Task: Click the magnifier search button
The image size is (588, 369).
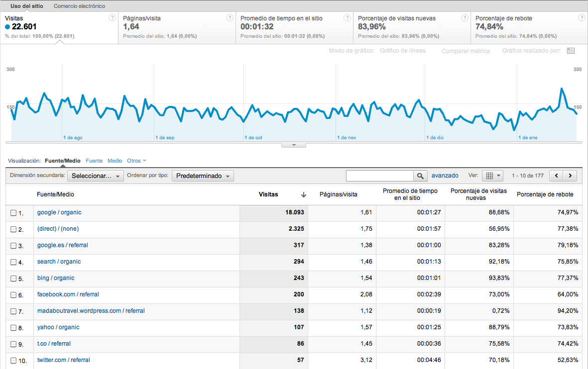Action: [x=420, y=176]
